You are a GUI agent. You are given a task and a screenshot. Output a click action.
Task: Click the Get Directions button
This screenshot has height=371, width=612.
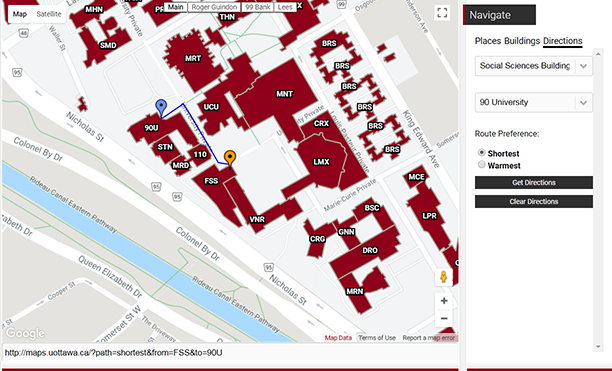(534, 183)
